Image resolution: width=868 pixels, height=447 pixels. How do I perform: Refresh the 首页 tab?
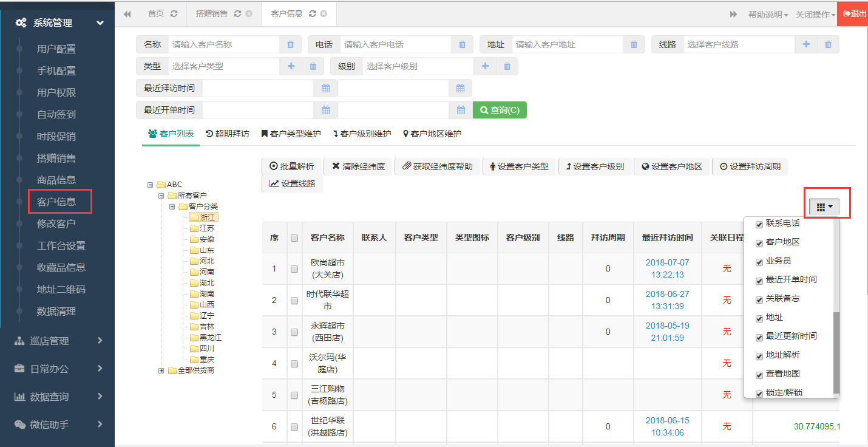coord(174,14)
